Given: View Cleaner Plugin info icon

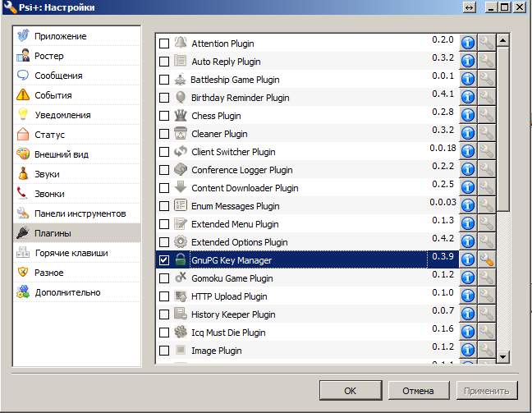Looking at the screenshot, I should (x=468, y=133).
